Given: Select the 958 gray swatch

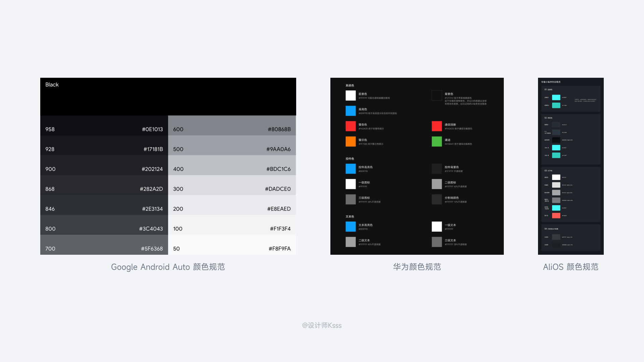Looking at the screenshot, I should pos(104,125).
